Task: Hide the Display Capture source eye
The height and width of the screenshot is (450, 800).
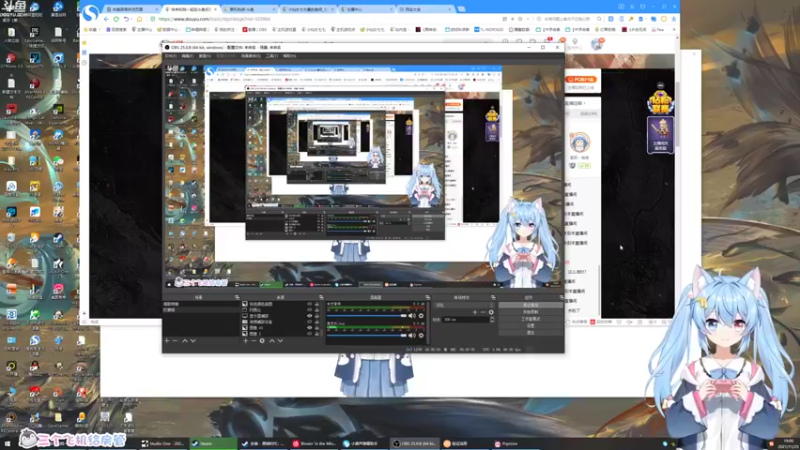Action: coord(309,316)
